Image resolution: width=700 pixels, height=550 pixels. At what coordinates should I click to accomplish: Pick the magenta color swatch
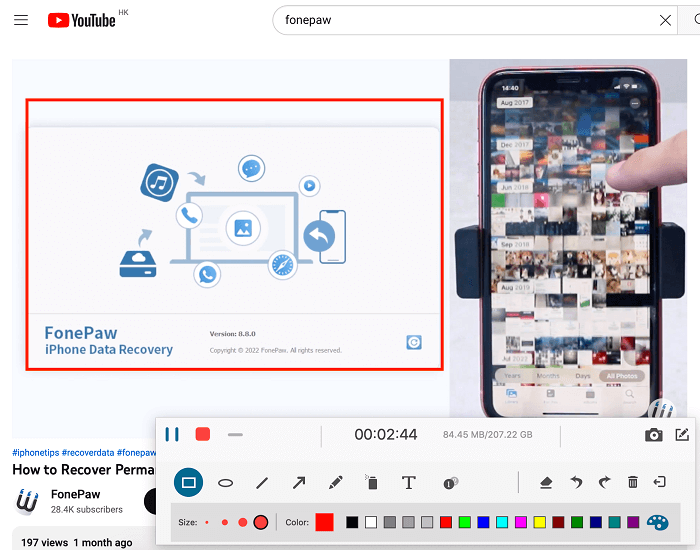(521, 522)
